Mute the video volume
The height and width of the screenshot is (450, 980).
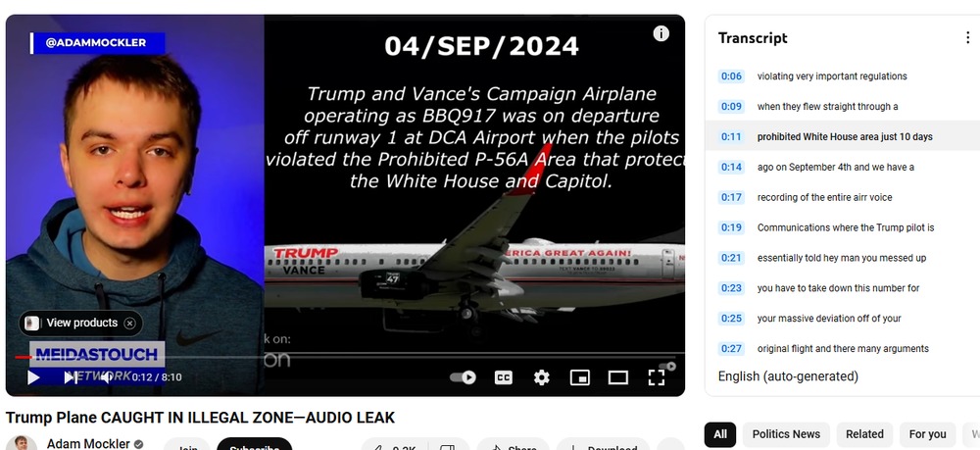[x=108, y=376]
